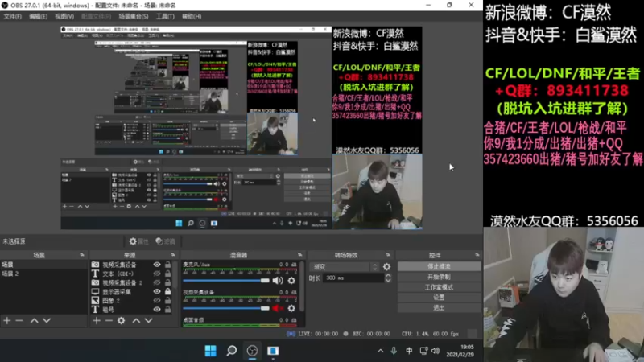644x362 pixels.
Task: Pop out the 控件 dock panel
Action: coord(477,255)
